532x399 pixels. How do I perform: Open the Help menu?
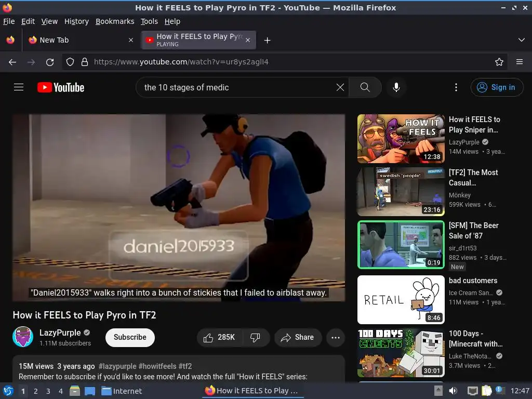pos(172,21)
